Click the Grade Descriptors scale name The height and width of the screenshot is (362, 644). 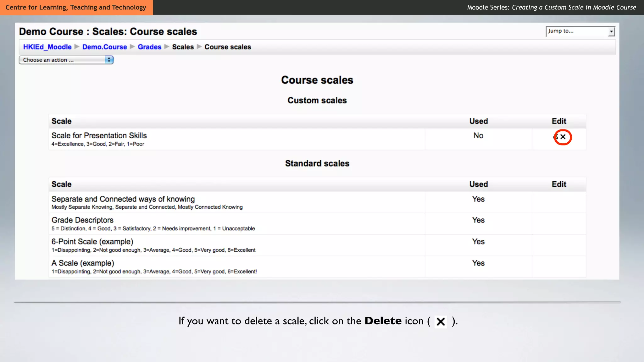tap(82, 220)
